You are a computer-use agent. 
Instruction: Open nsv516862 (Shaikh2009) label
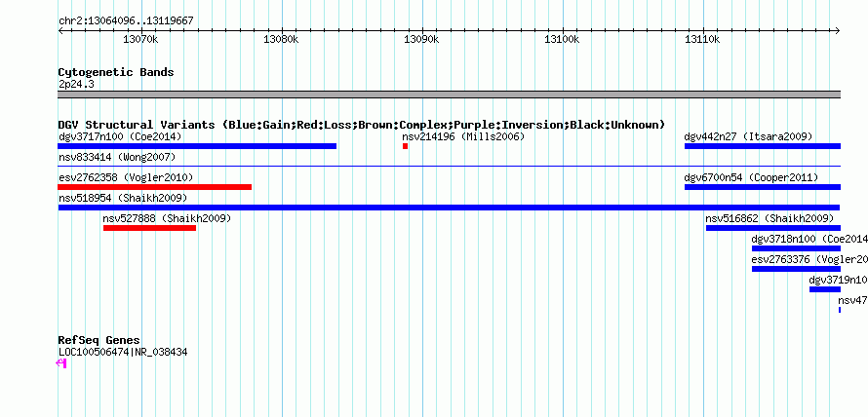point(769,218)
